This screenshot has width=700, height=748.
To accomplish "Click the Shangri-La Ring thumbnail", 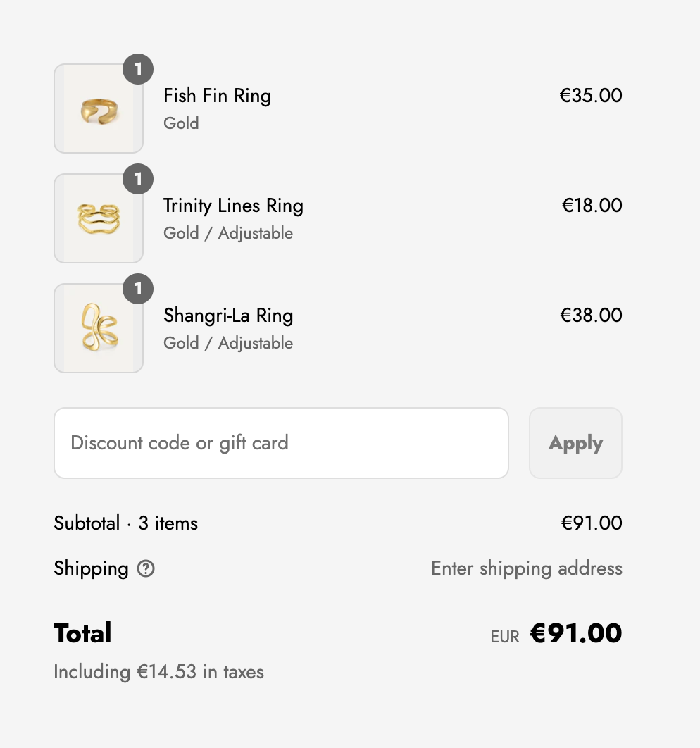I will [99, 328].
